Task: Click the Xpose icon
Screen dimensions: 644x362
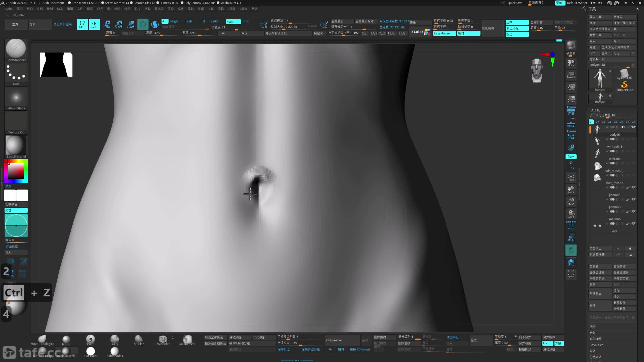Action: click(x=571, y=274)
